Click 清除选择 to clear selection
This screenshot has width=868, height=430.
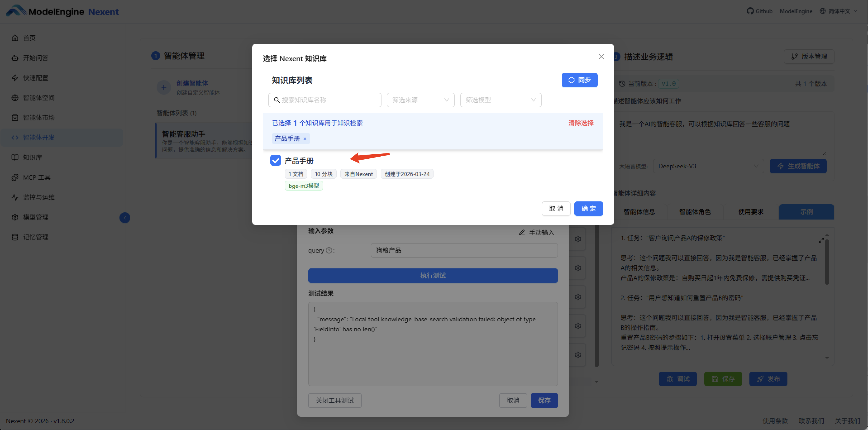(x=581, y=123)
